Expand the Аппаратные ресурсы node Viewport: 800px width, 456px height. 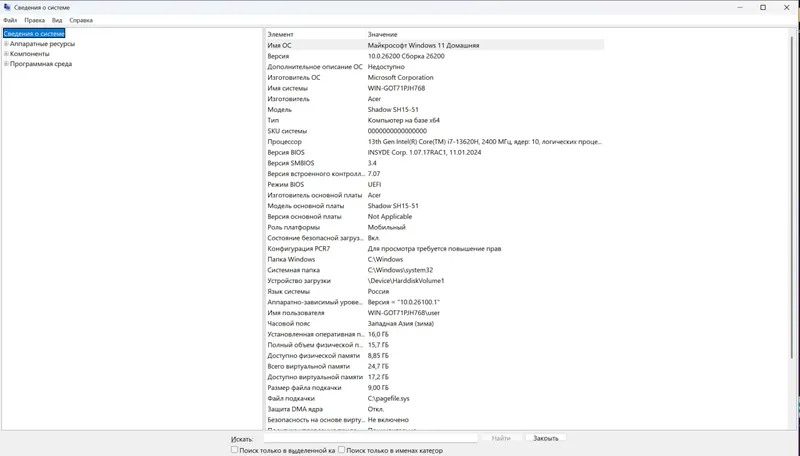pyautogui.click(x=6, y=44)
